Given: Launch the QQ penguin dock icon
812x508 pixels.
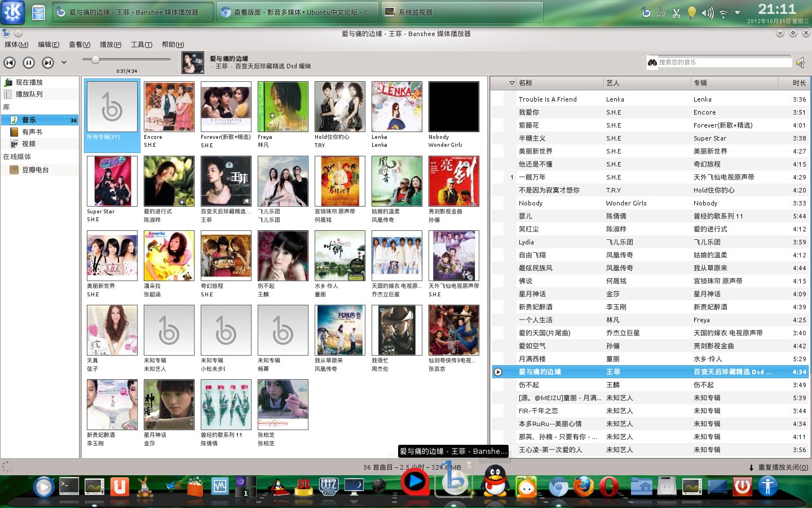Looking at the screenshot, I should (x=496, y=481).
